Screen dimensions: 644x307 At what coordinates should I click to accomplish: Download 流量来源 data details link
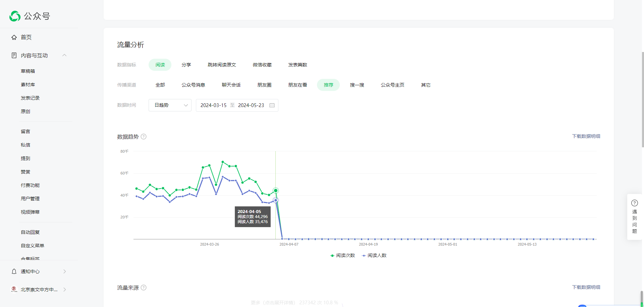click(586, 287)
